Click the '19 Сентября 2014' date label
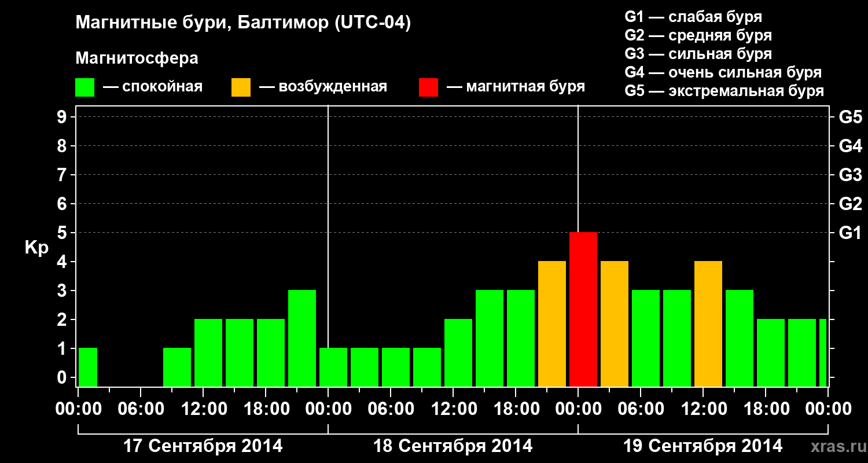 click(x=703, y=446)
